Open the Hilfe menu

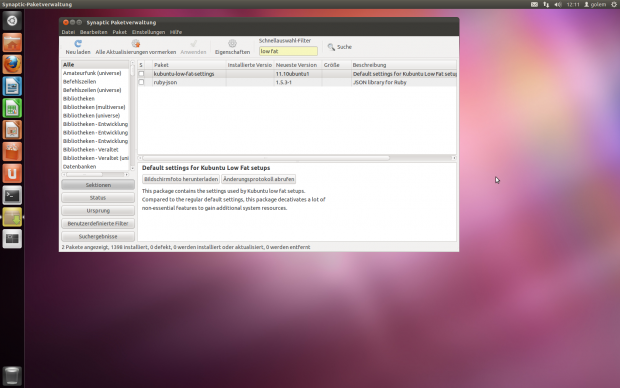click(x=176, y=32)
